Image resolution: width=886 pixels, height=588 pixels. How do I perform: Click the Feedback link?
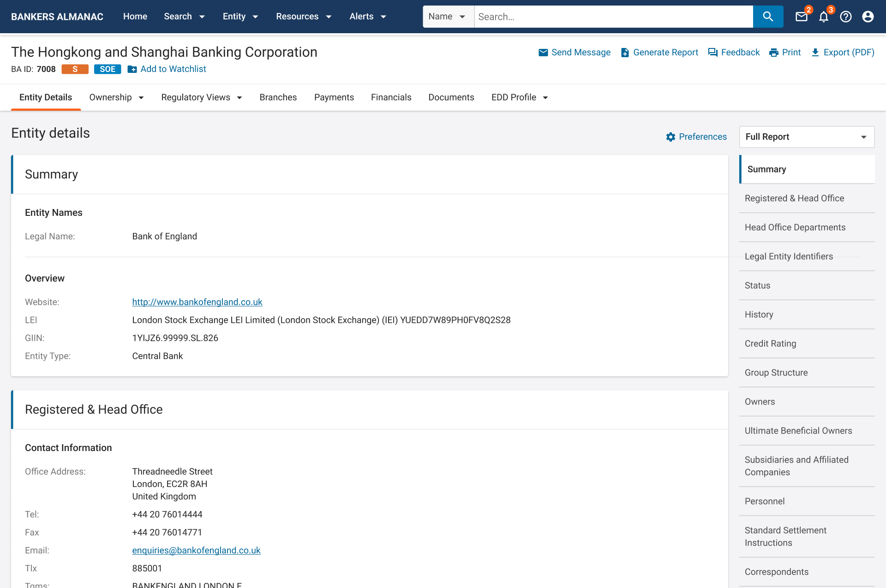[x=740, y=53]
